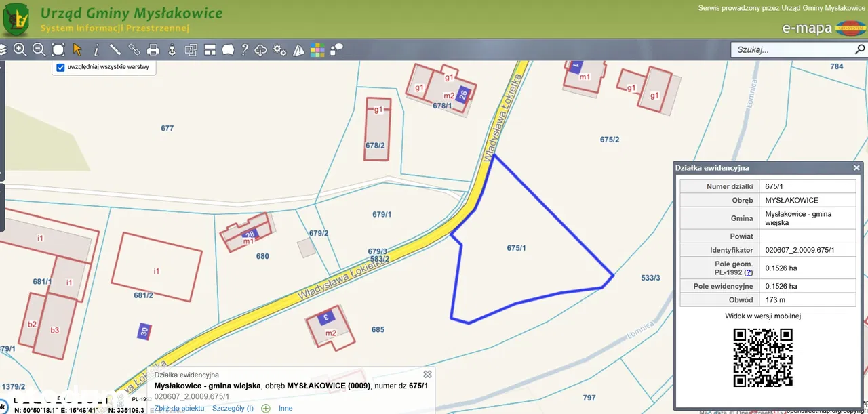This screenshot has height=414, width=868.
Task: Click the zoom out magnifier tool
Action: point(39,49)
